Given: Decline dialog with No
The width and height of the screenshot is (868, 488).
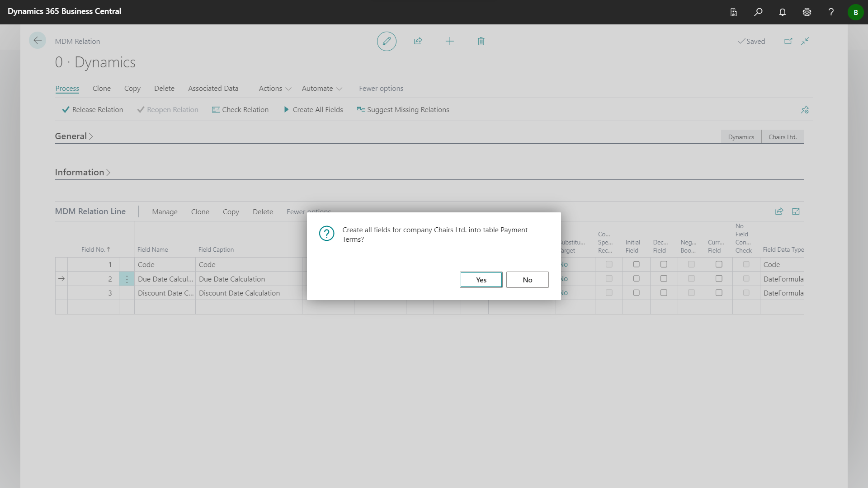Looking at the screenshot, I should pos(528,280).
